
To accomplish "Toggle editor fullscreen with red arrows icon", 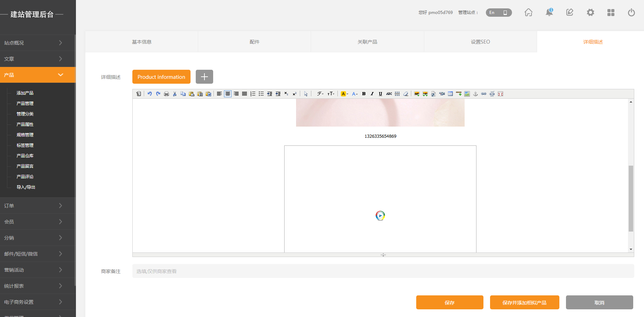I will point(501,94).
